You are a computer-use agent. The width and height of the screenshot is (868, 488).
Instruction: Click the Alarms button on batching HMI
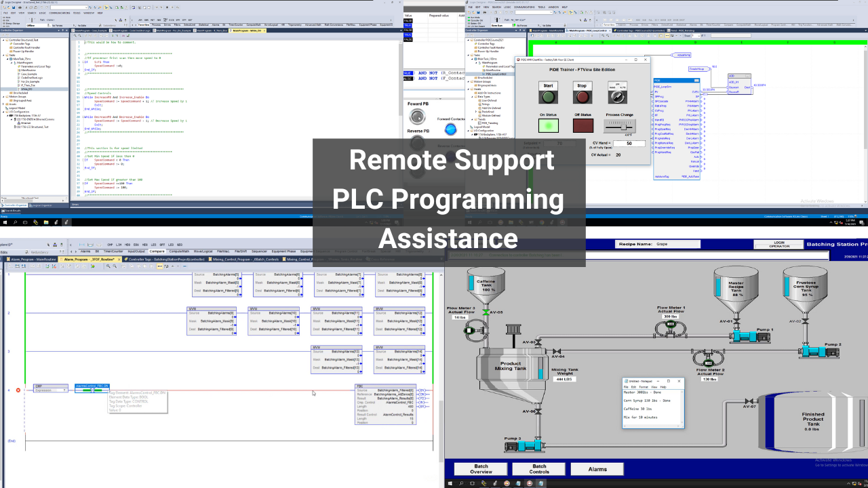tap(597, 469)
